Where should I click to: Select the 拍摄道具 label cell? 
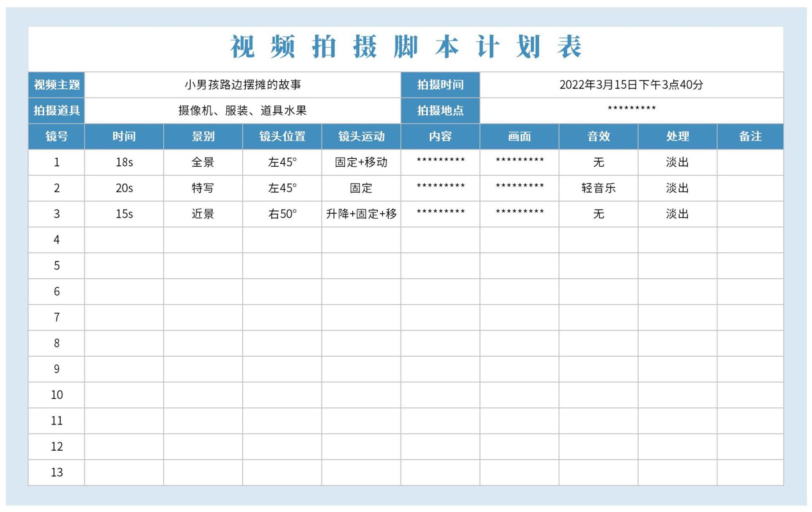[56, 111]
